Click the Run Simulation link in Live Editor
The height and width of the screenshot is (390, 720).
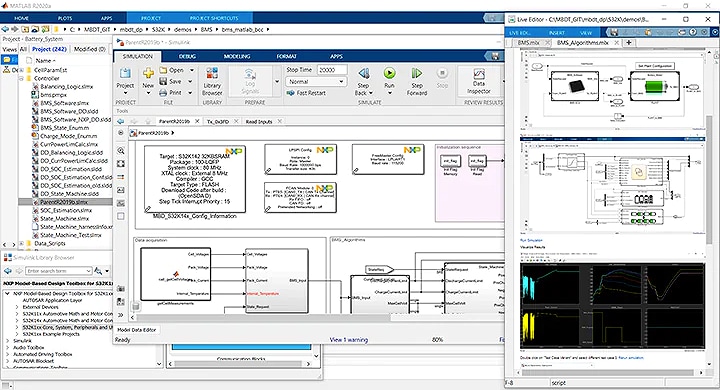click(531, 240)
